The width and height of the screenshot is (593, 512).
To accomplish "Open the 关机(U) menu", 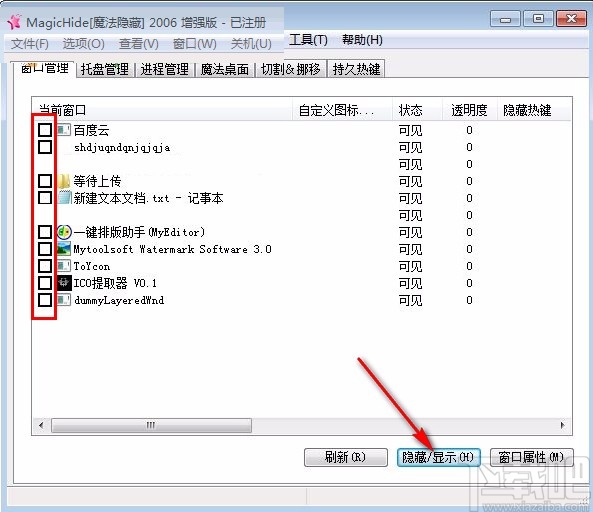I will [x=251, y=44].
